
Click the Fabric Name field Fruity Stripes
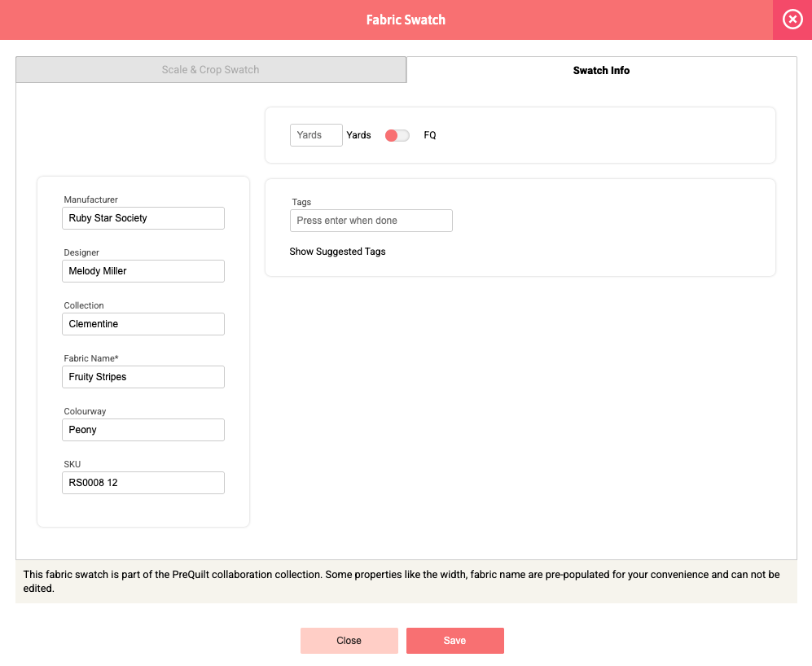pos(143,377)
